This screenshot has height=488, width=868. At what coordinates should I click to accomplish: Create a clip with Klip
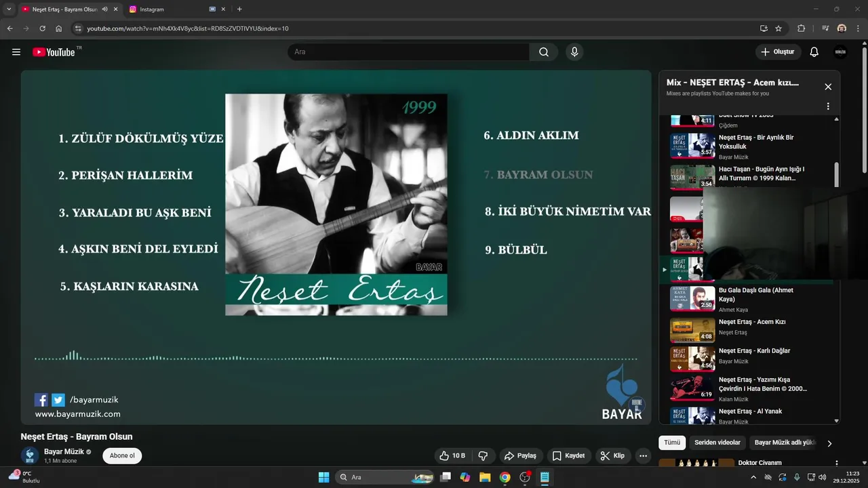pyautogui.click(x=612, y=455)
